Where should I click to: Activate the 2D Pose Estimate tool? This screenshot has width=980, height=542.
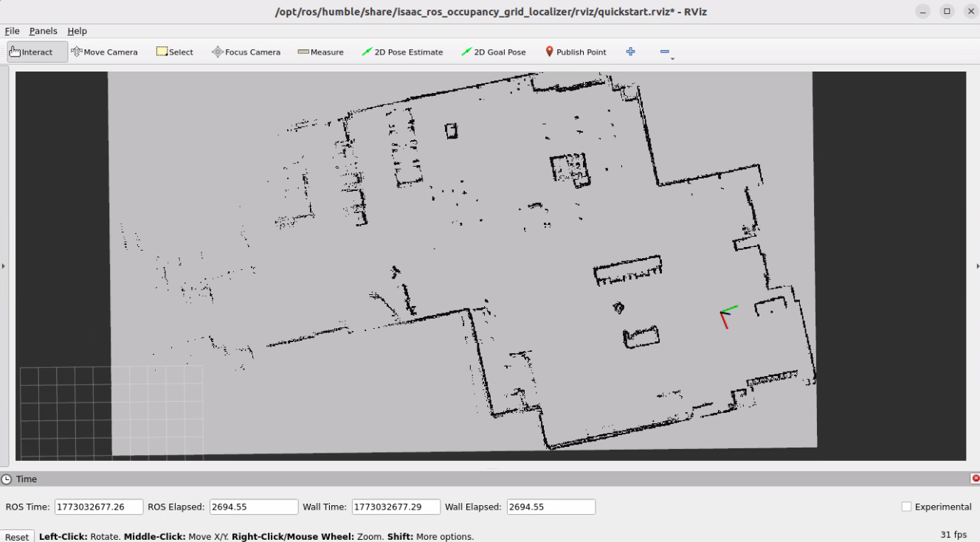tap(402, 52)
